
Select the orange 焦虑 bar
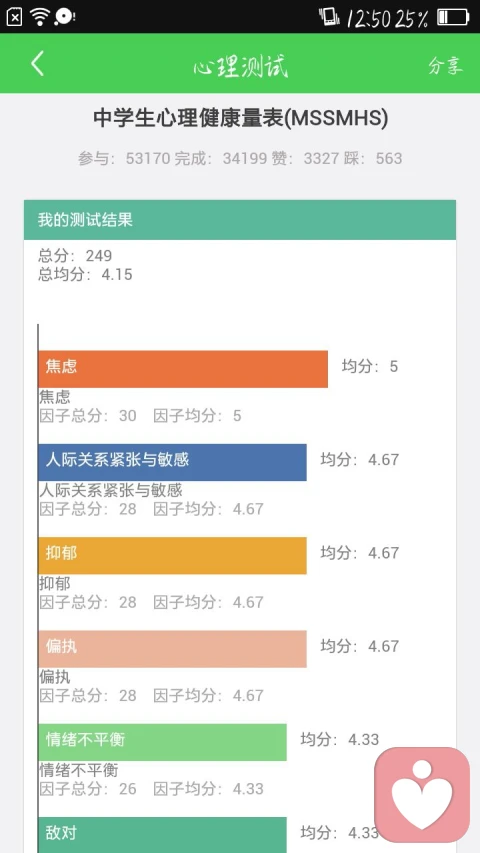click(183, 369)
